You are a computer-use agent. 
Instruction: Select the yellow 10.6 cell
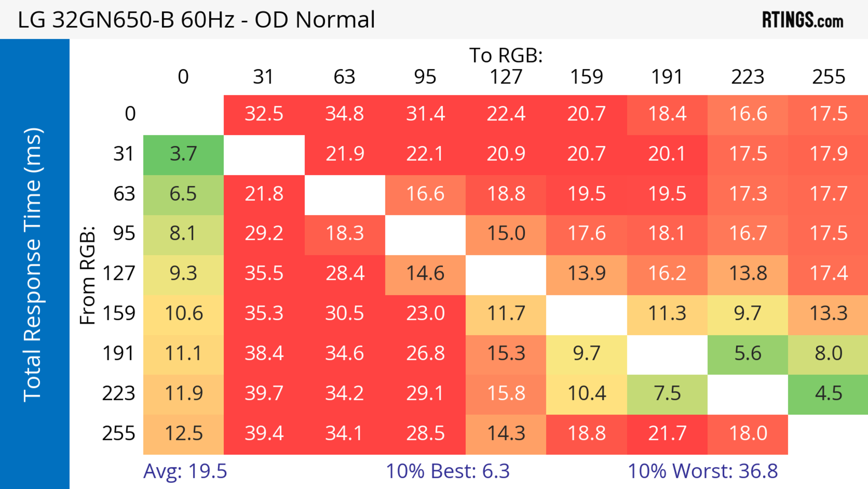pyautogui.click(x=183, y=314)
